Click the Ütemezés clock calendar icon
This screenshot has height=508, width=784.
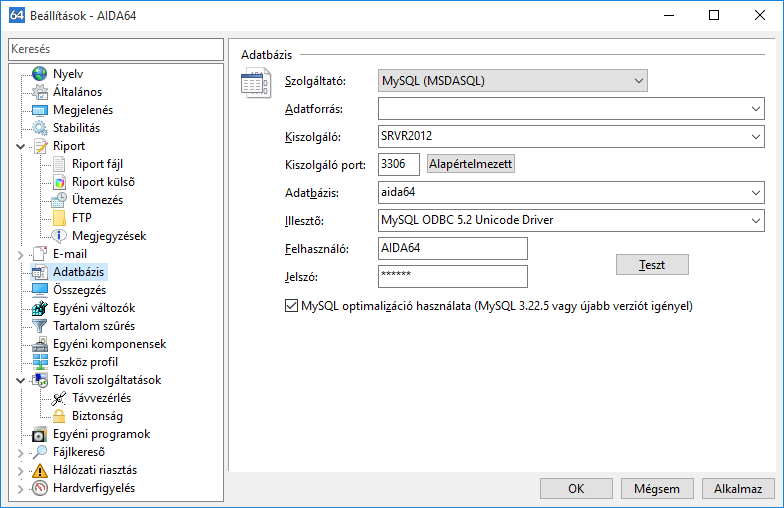pyautogui.click(x=59, y=200)
